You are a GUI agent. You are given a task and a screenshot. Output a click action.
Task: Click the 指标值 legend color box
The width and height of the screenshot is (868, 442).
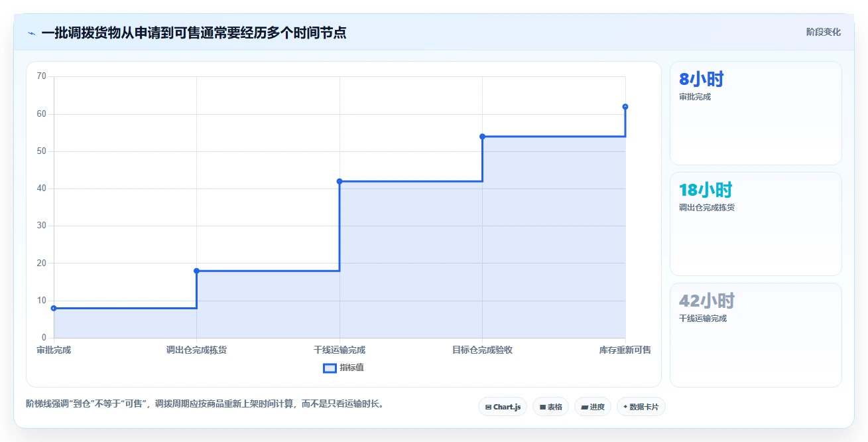click(330, 368)
